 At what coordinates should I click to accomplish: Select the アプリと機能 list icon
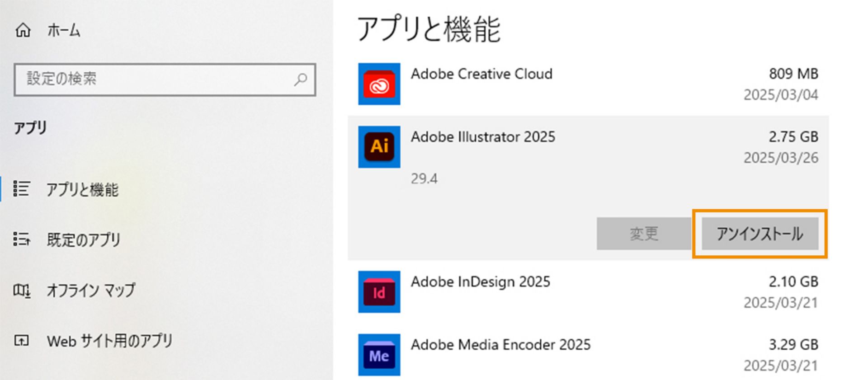coord(22,189)
